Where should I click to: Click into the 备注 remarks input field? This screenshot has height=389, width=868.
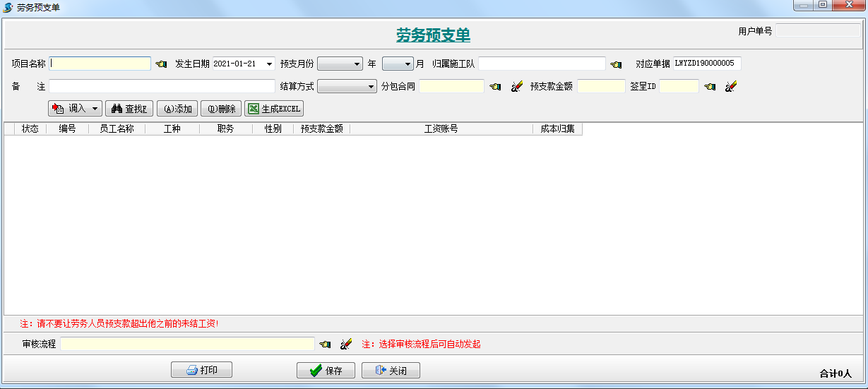click(162, 87)
